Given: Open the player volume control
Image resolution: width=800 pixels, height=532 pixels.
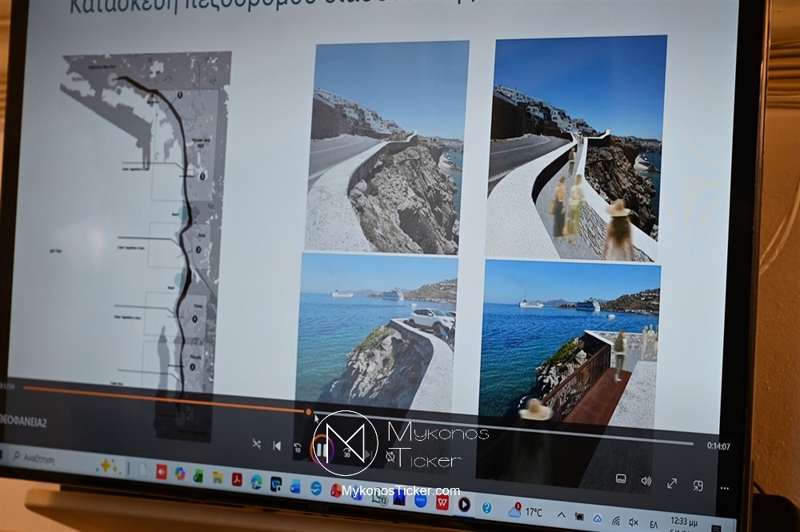Looking at the screenshot, I should tap(646, 481).
